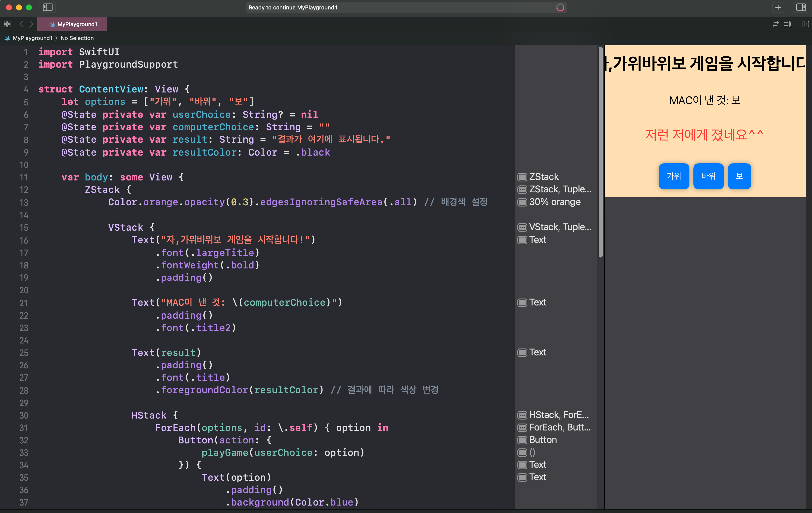The image size is (812, 513).
Task: Expand the HStack, ForE... result viewer
Action: pyautogui.click(x=522, y=415)
